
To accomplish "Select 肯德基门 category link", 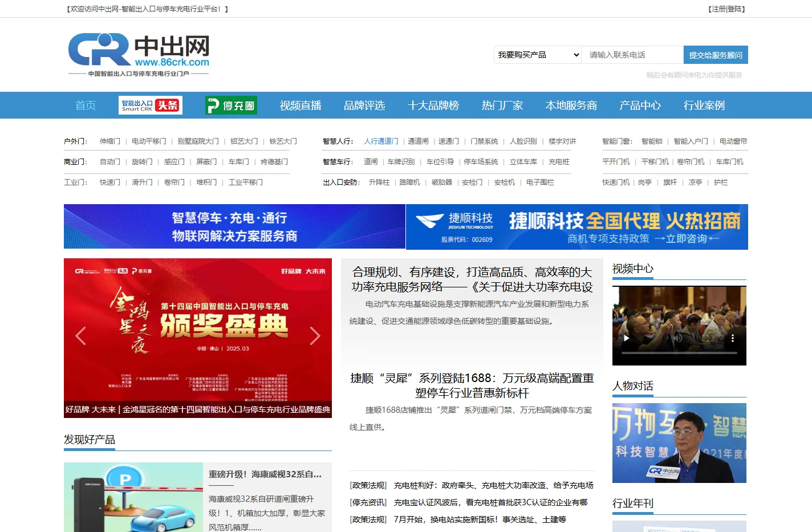I will click(x=274, y=162).
